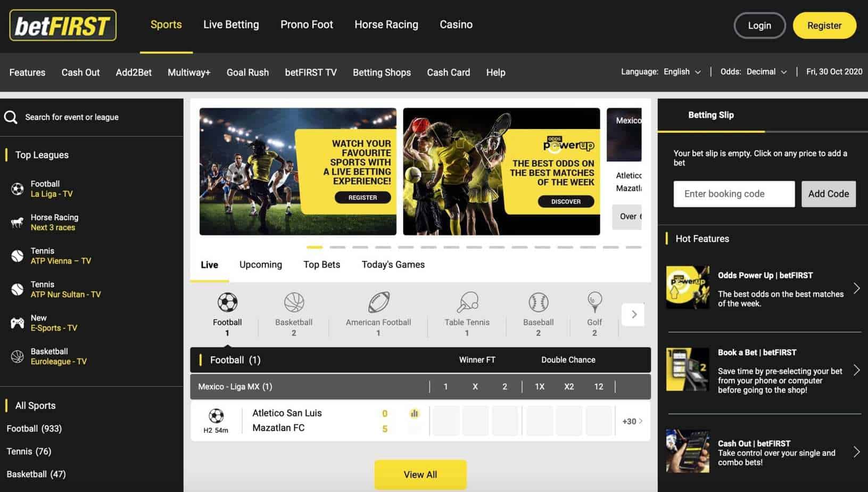Viewport: 868px width, 492px height.
Task: Open Book a Bet feature thumbnail
Action: [688, 370]
